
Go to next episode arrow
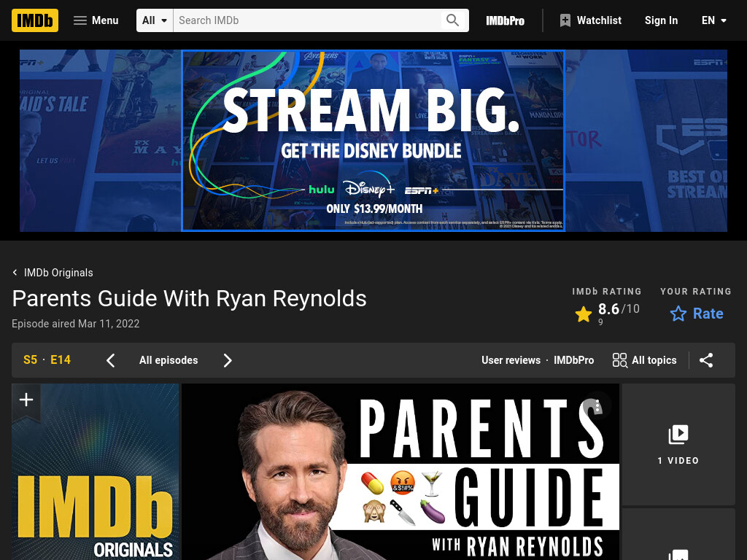click(x=228, y=360)
